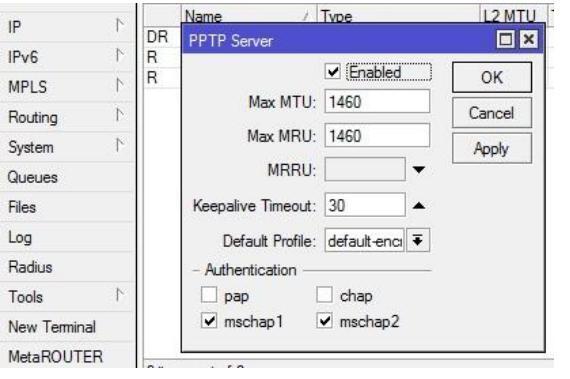This screenshot has height=379, width=570.
Task: Click the Apply button
Action: [x=492, y=148]
